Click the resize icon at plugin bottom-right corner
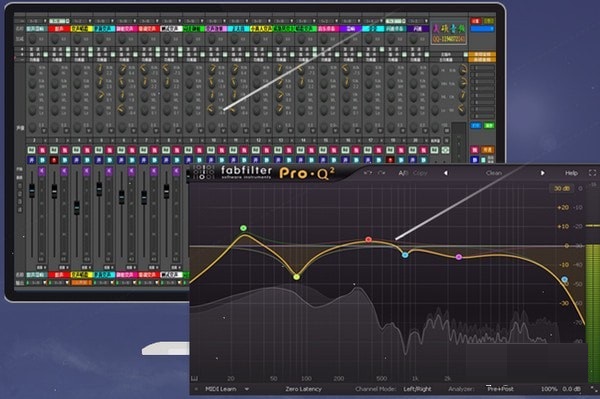The image size is (600, 399). tap(594, 389)
